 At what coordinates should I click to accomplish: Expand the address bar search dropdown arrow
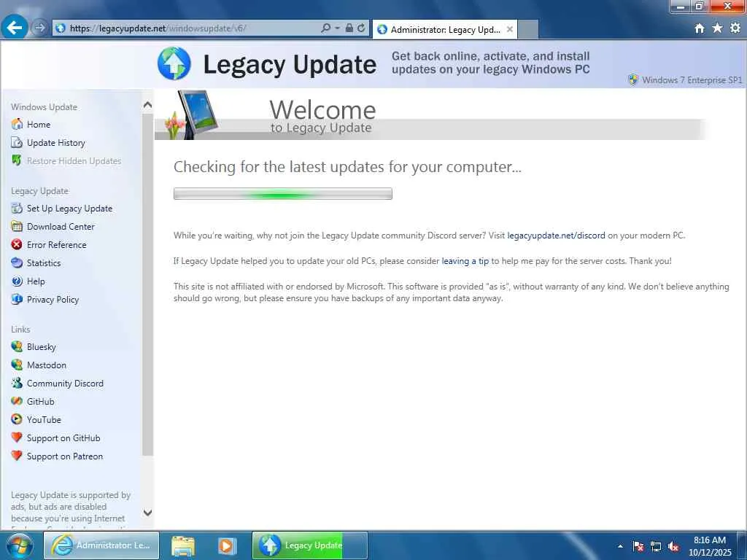coord(337,28)
